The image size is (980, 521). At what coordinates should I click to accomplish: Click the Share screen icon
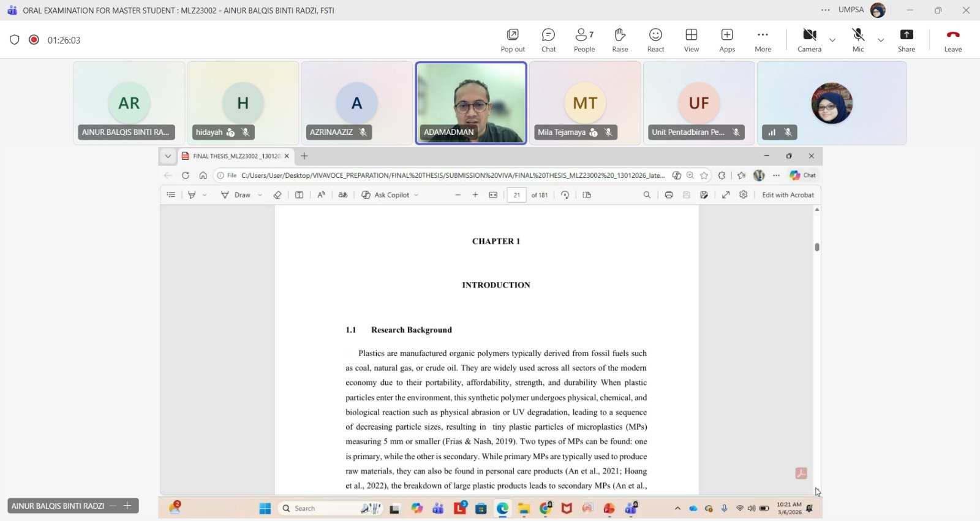907,40
